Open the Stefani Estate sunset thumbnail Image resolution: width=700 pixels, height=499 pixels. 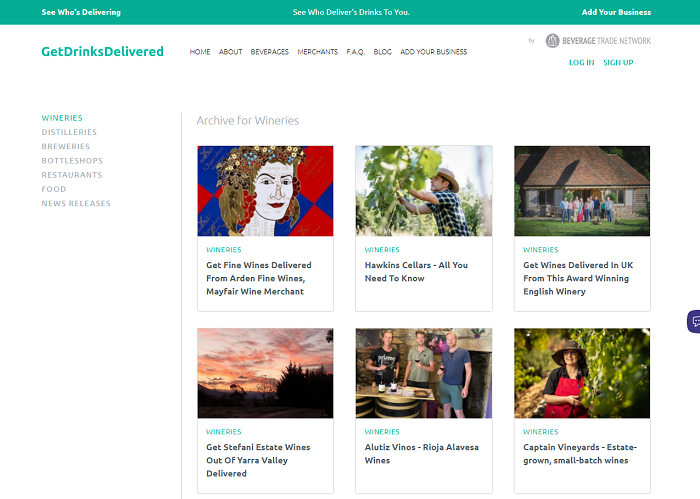[x=265, y=373]
